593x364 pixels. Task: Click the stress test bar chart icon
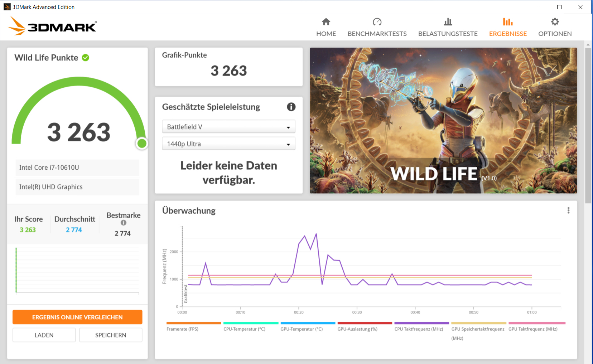pos(448,22)
